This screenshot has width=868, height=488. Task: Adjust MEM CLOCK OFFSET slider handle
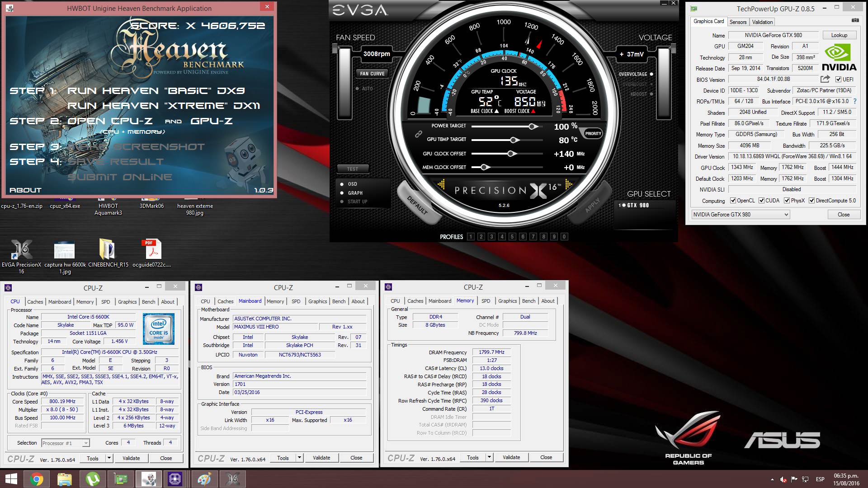pyautogui.click(x=485, y=167)
